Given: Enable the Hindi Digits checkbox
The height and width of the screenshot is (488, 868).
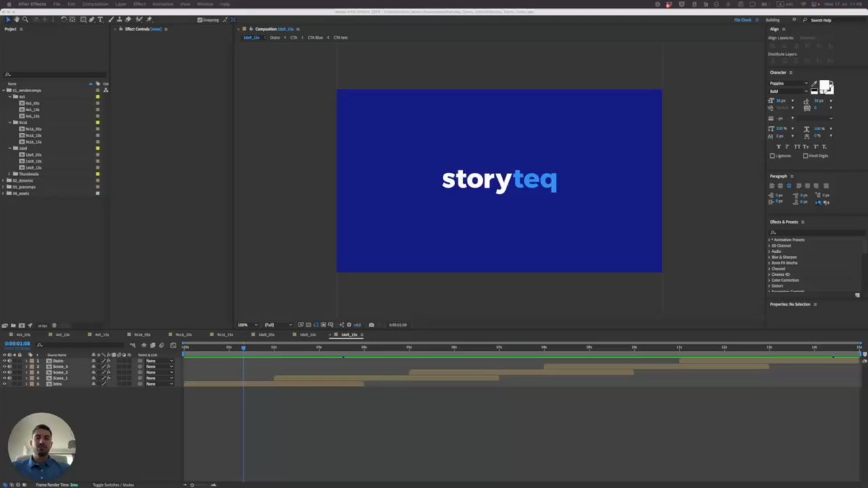Looking at the screenshot, I should tap(806, 156).
